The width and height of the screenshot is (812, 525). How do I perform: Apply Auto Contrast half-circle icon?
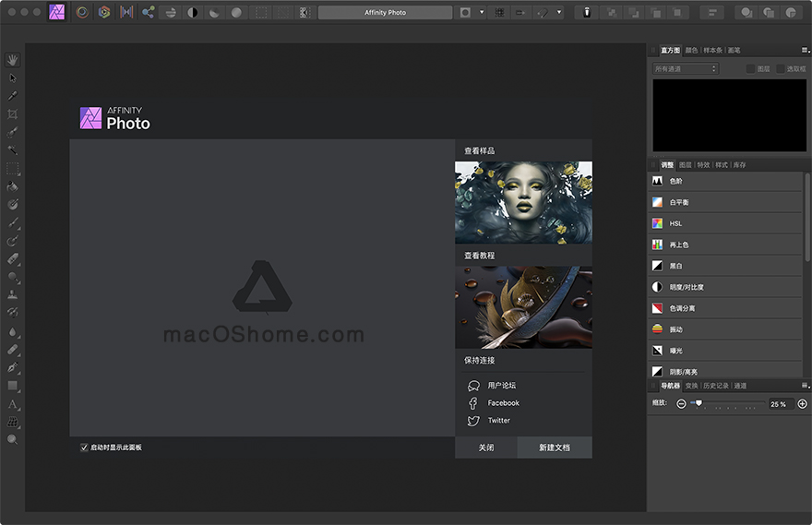(193, 12)
